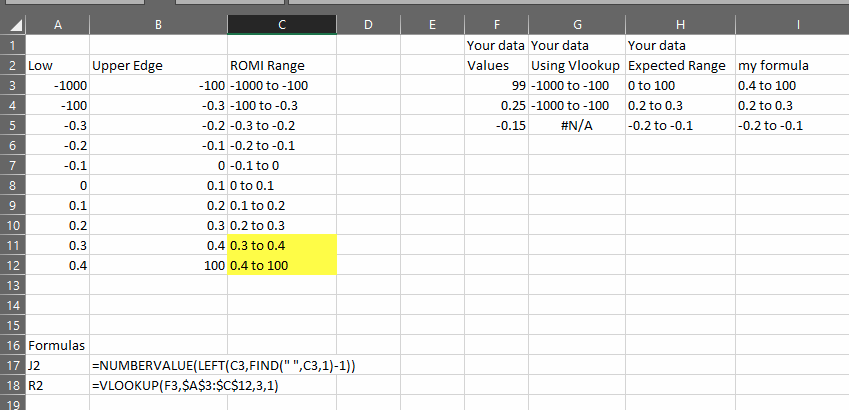Click the 'Expected Range' header cell
Viewport: 849px width, 410px height.
point(681,66)
